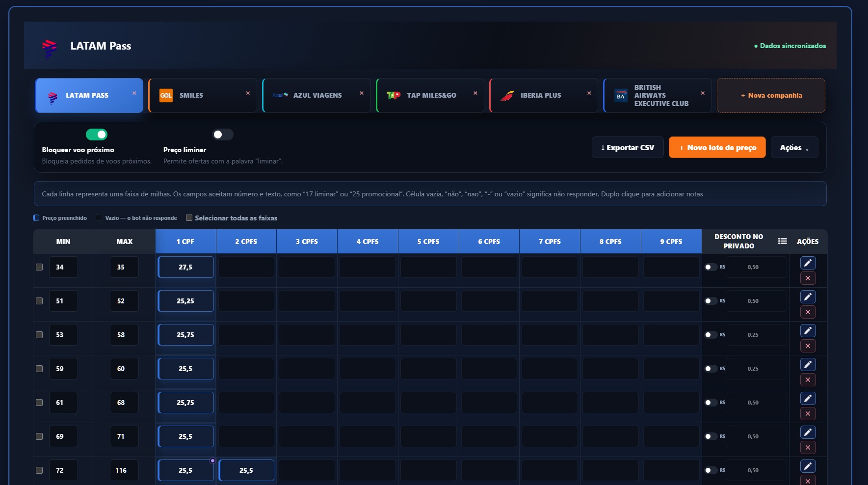Click Exportar CSV button
The width and height of the screenshot is (868, 485).
[628, 147]
